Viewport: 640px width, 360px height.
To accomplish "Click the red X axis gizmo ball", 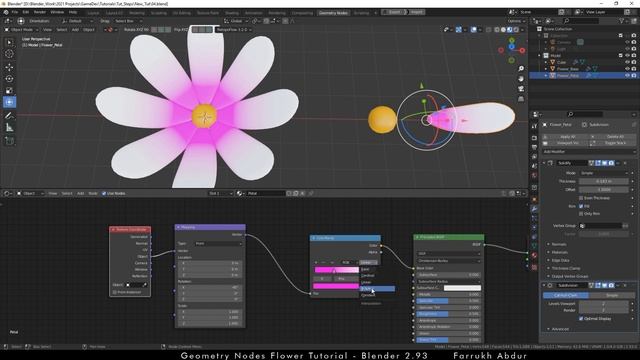I will 522,51.
